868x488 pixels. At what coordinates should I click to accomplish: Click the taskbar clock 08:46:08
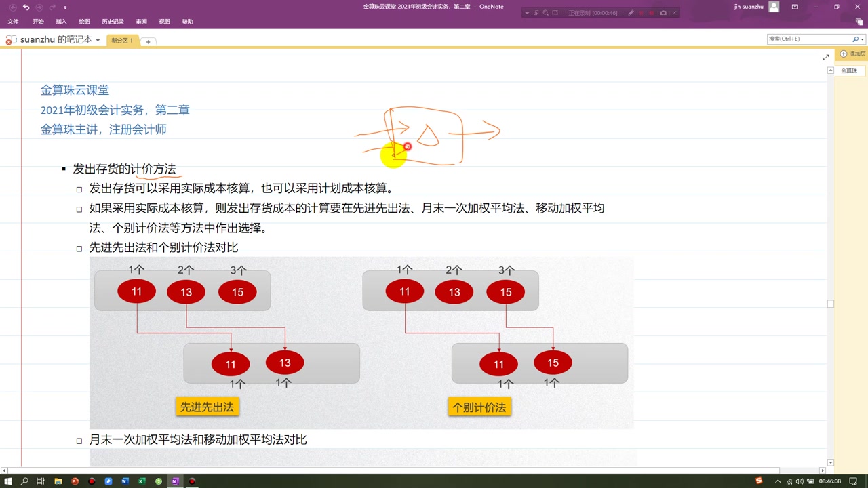pyautogui.click(x=829, y=481)
